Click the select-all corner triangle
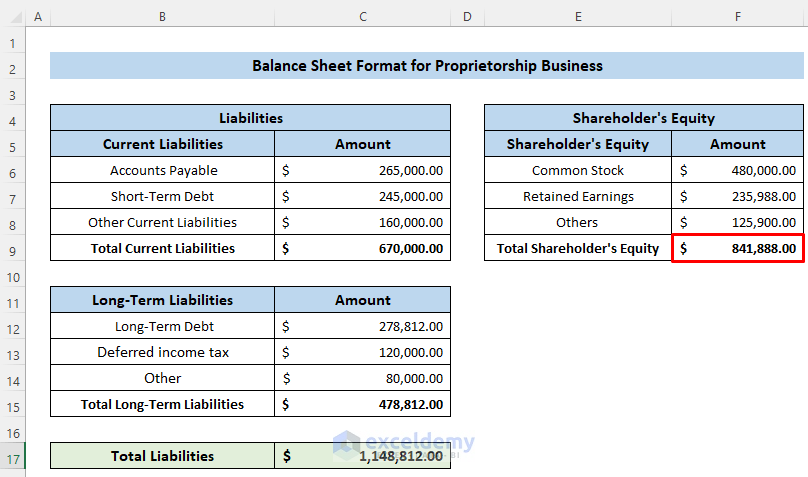 15,18
